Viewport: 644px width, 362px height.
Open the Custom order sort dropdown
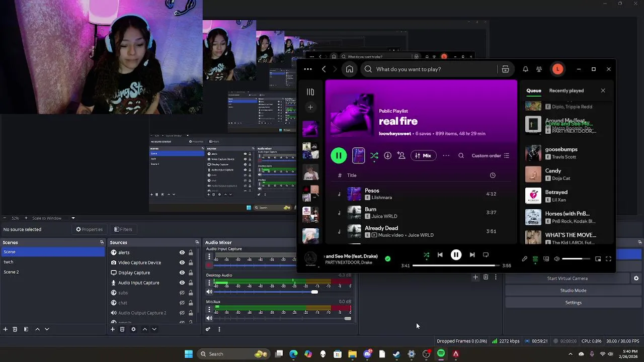[491, 156]
